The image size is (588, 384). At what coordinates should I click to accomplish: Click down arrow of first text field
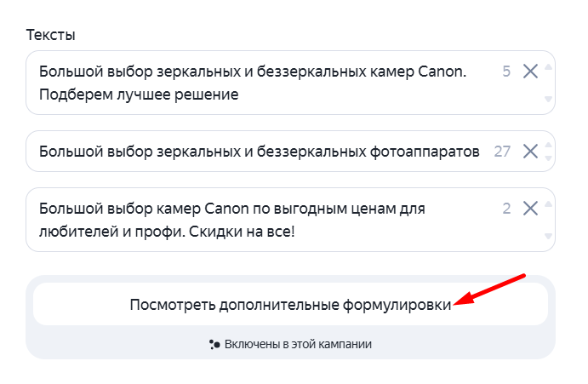tap(548, 99)
